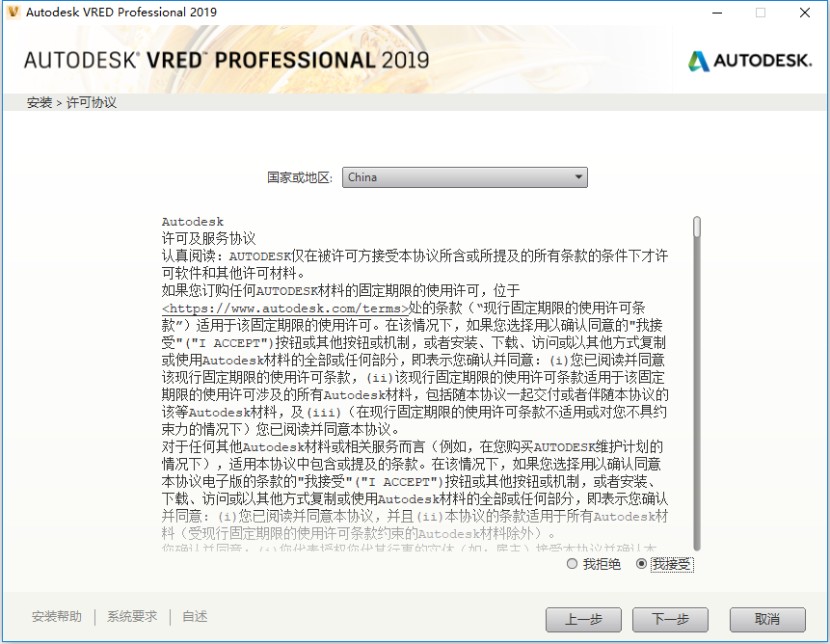830x644 pixels.
Task: Open the 安装帮助 installation help link
Action: click(57, 616)
